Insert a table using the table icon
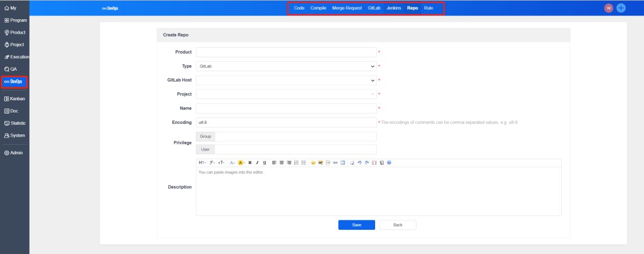This screenshot has width=644, height=254. coord(342,162)
